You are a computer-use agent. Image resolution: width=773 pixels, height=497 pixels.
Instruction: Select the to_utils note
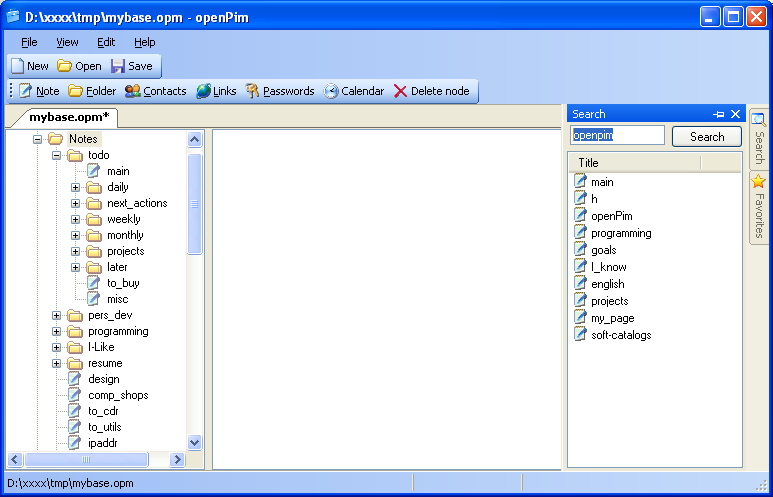tap(105, 427)
